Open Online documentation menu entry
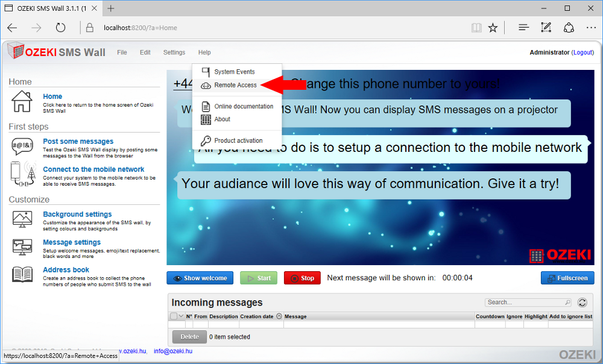This screenshot has width=603, height=364. tap(237, 107)
